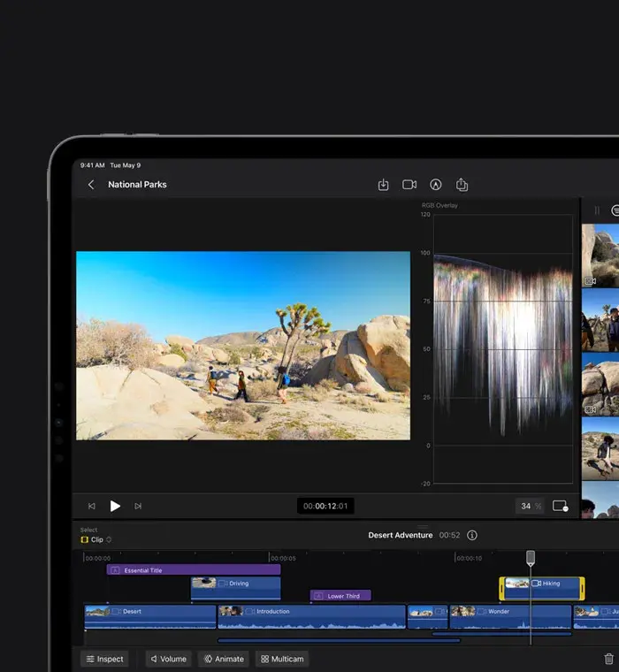Open the import media icon
The image size is (619, 672).
click(x=383, y=185)
